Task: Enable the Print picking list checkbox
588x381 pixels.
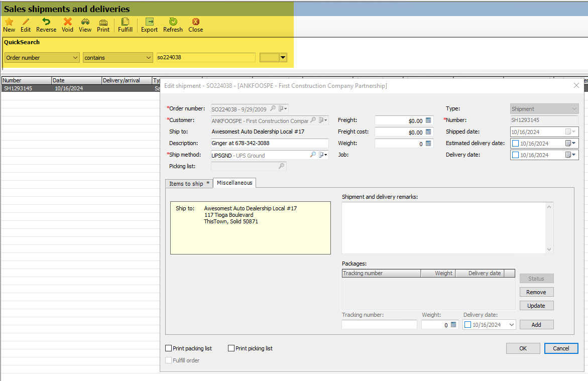Action: (231, 348)
